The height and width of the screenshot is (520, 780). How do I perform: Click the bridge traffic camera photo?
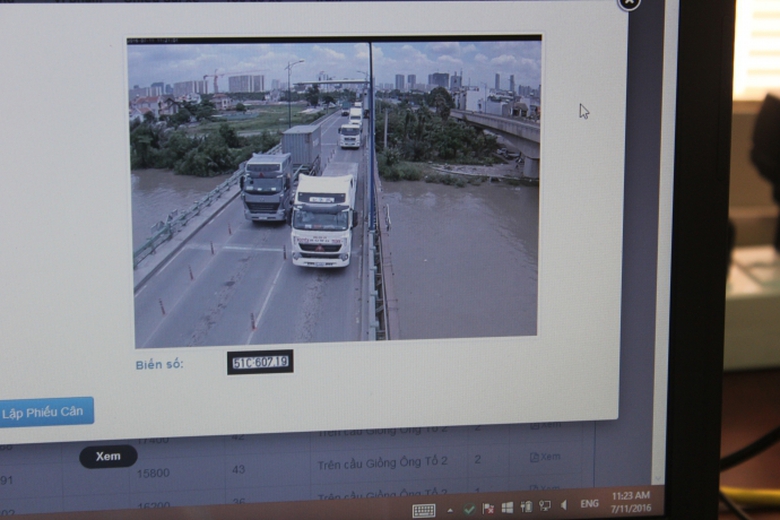335,190
